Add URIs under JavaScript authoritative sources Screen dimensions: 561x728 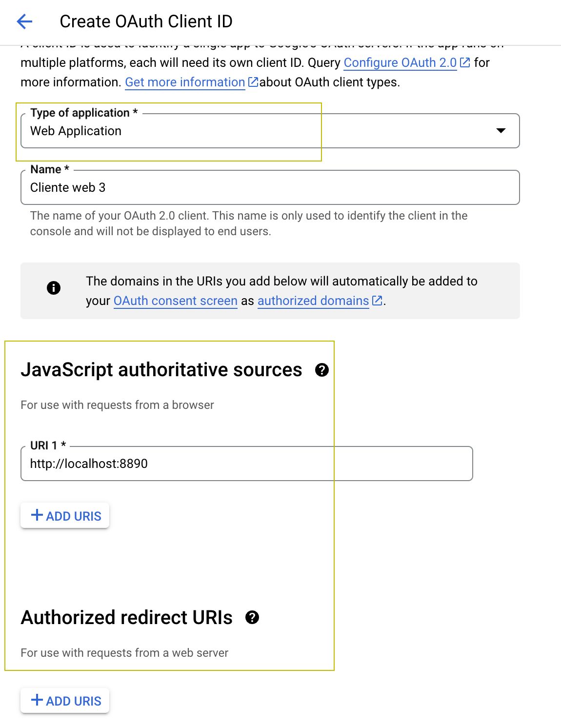pos(65,516)
